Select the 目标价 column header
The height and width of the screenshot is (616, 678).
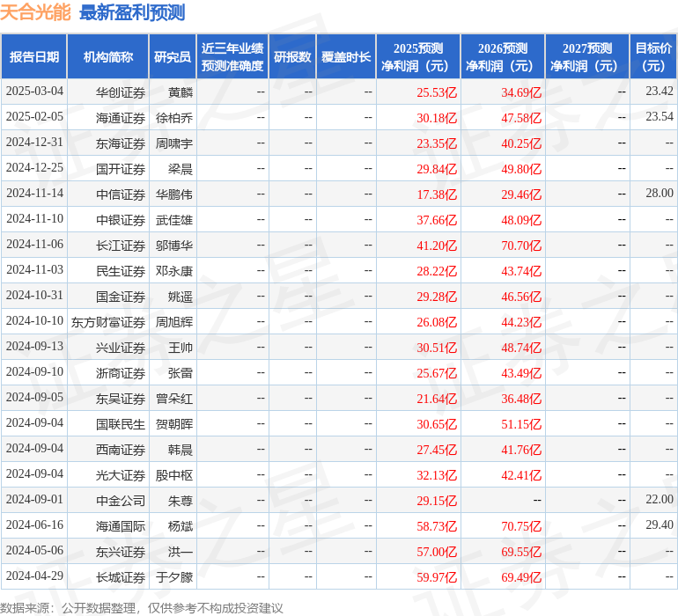point(653,56)
